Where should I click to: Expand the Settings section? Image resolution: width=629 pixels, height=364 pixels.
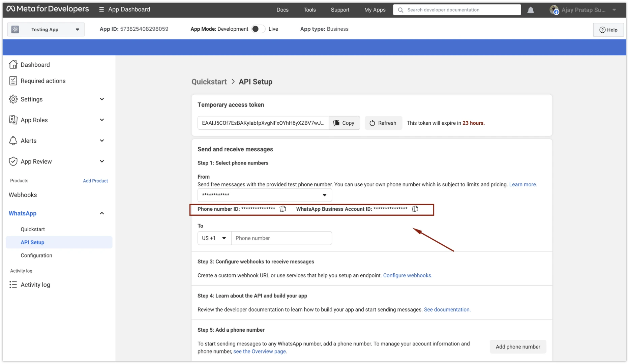(102, 99)
